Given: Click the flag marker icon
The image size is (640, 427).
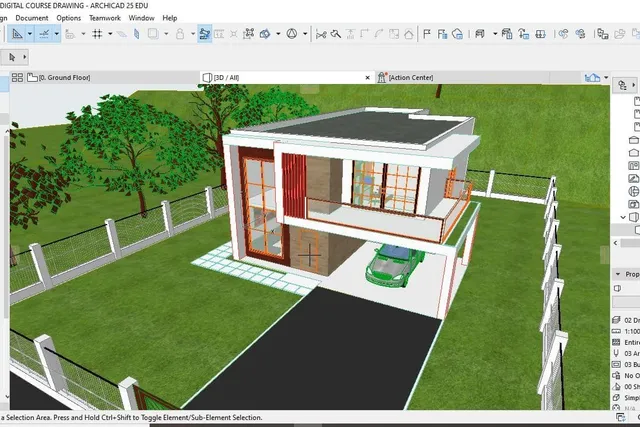Looking at the screenshot, I should click(427, 34).
